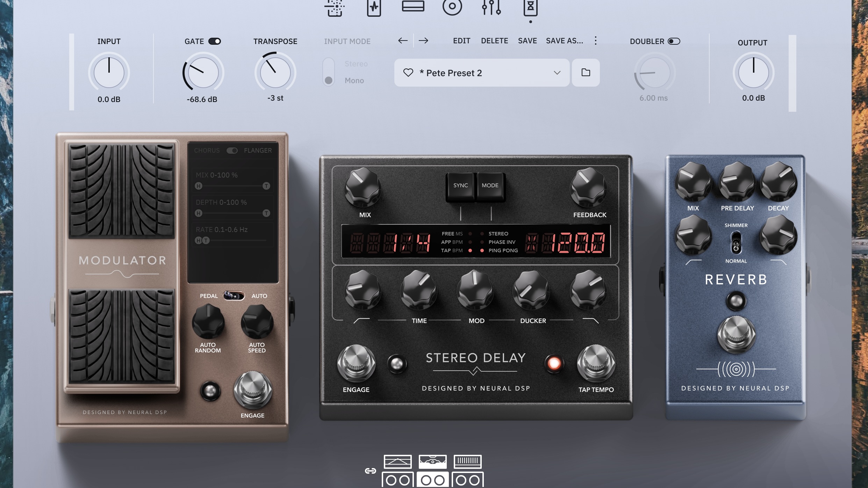Open the time effects hourglass icon
Screen dimensions: 868x488
[x=530, y=7]
